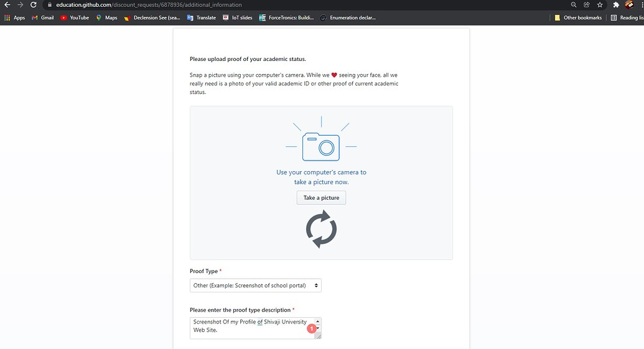The image size is (644, 349).
Task: Open the YouTube bookmark
Action: point(75,17)
